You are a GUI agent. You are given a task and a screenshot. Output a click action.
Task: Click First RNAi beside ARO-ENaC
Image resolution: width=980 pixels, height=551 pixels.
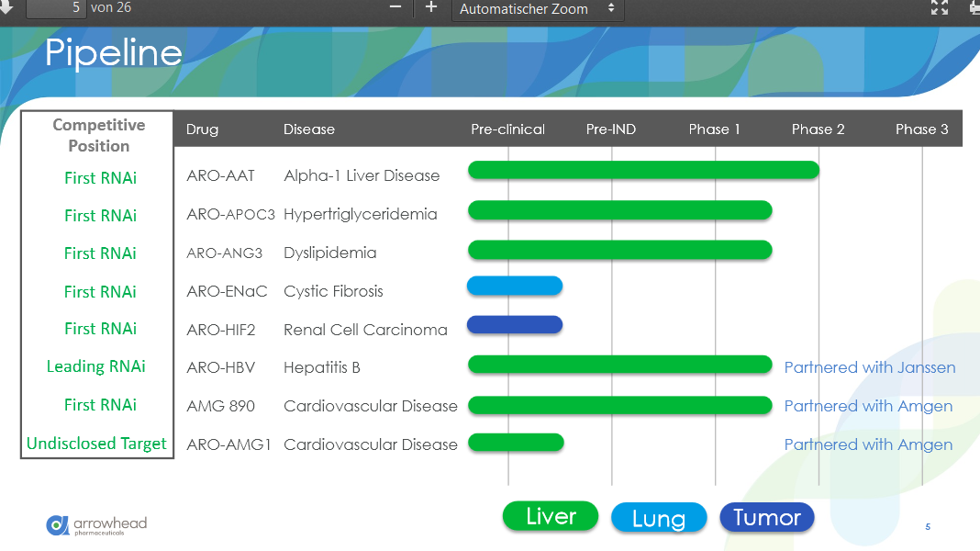point(100,292)
